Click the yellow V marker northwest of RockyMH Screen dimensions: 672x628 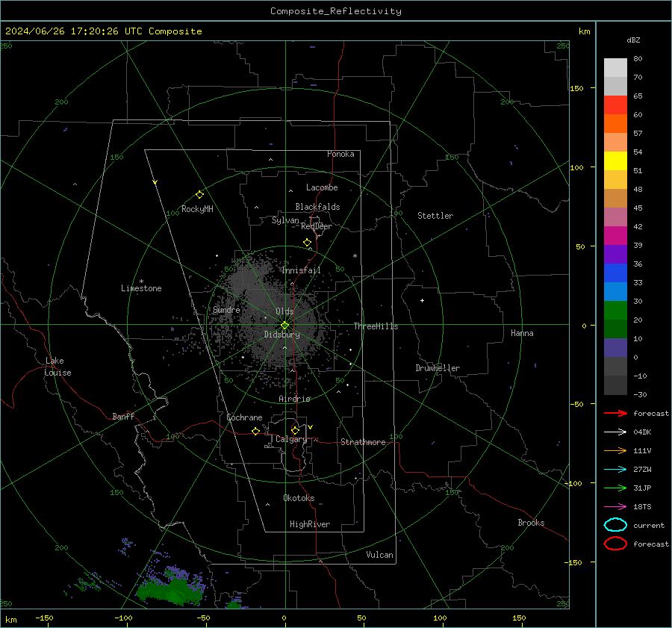155,182
